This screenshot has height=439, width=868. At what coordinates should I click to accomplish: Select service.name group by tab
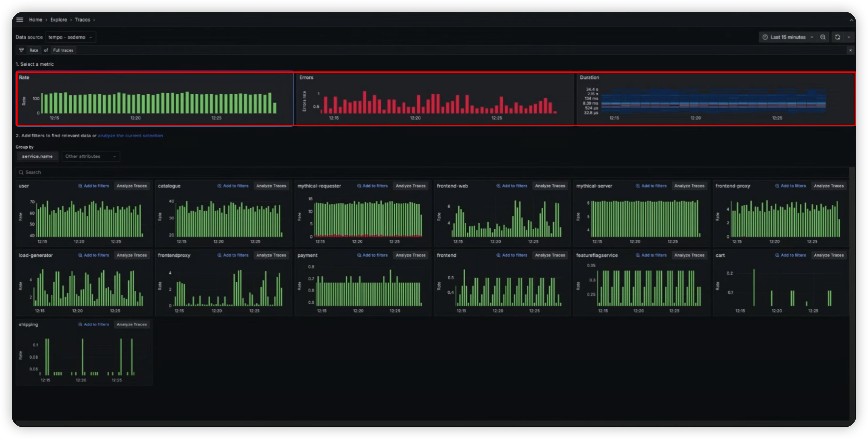pos(37,156)
